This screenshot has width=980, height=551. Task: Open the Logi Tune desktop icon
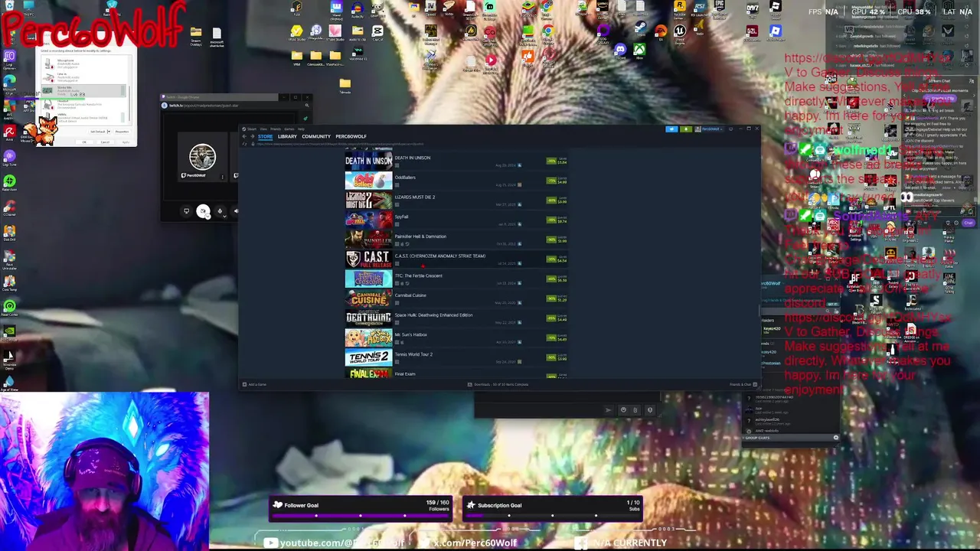click(10, 157)
